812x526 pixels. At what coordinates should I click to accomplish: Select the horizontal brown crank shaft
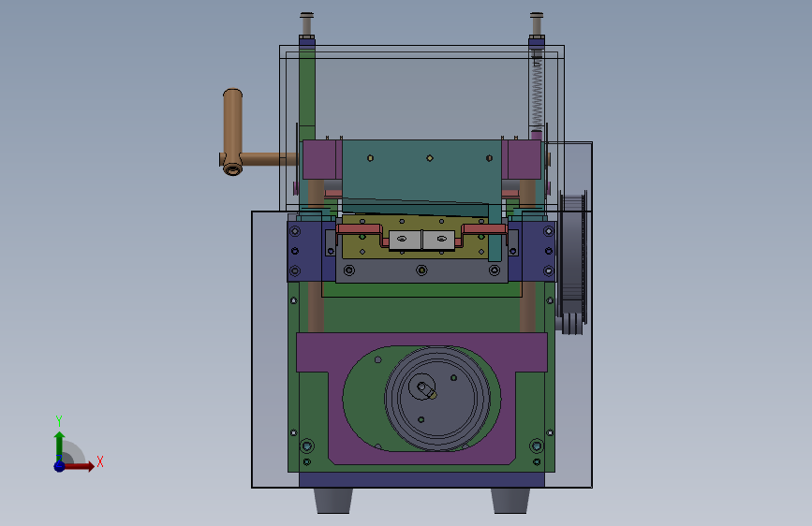pos(270,159)
